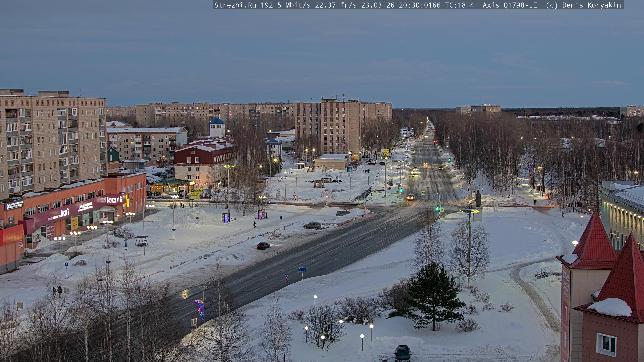Click the black sedan parked on the roadside
The height and width of the screenshot is (362, 644).
pos(263,246)
